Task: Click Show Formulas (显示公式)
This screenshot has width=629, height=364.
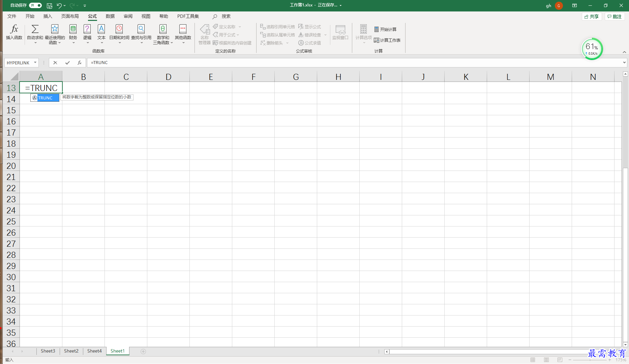Action: pyautogui.click(x=310, y=27)
